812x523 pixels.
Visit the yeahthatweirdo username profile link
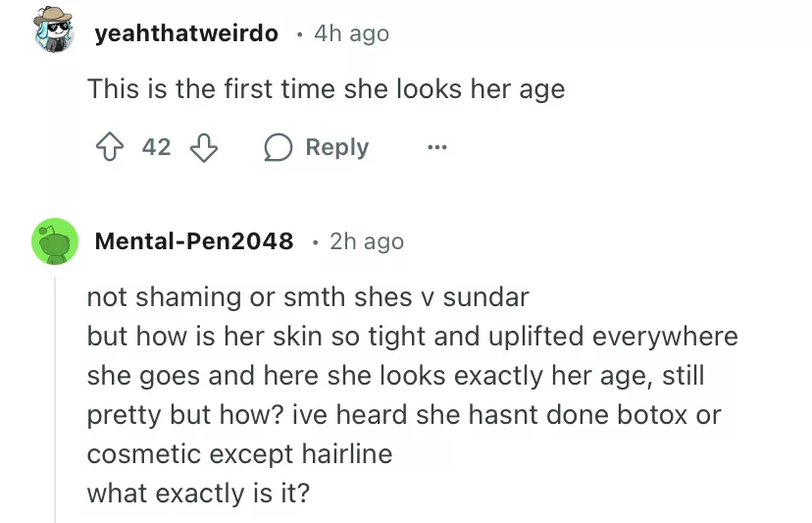[186, 33]
